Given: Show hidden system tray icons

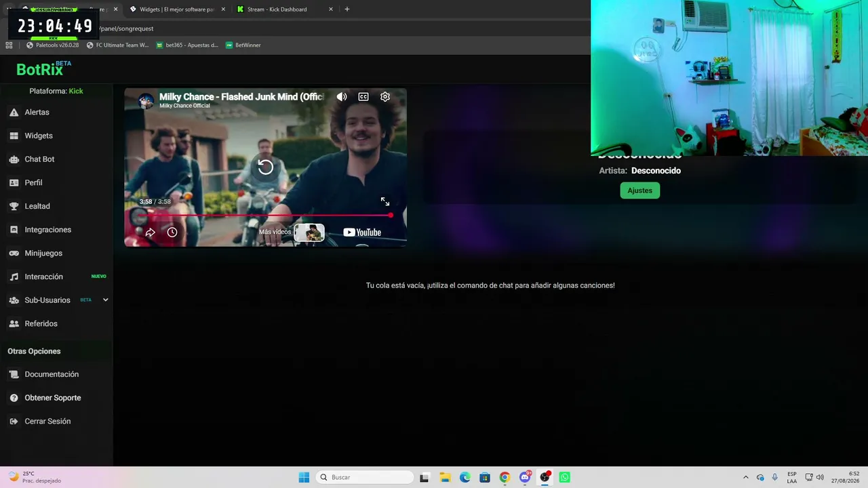Looking at the screenshot, I should tap(746, 477).
